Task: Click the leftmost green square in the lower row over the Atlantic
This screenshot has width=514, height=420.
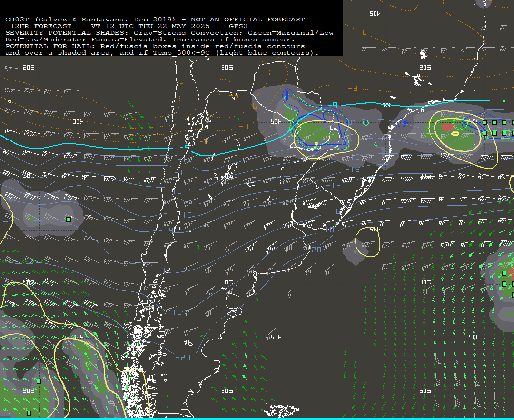Action: [484, 133]
